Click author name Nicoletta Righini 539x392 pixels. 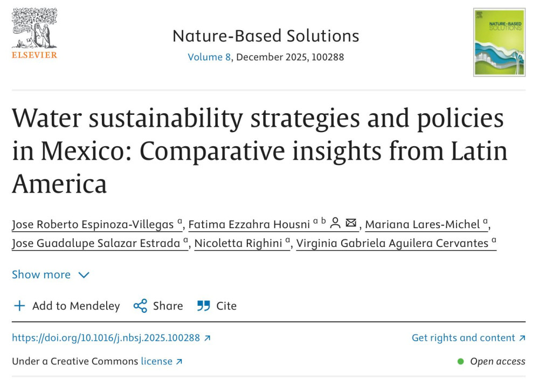[238, 243]
